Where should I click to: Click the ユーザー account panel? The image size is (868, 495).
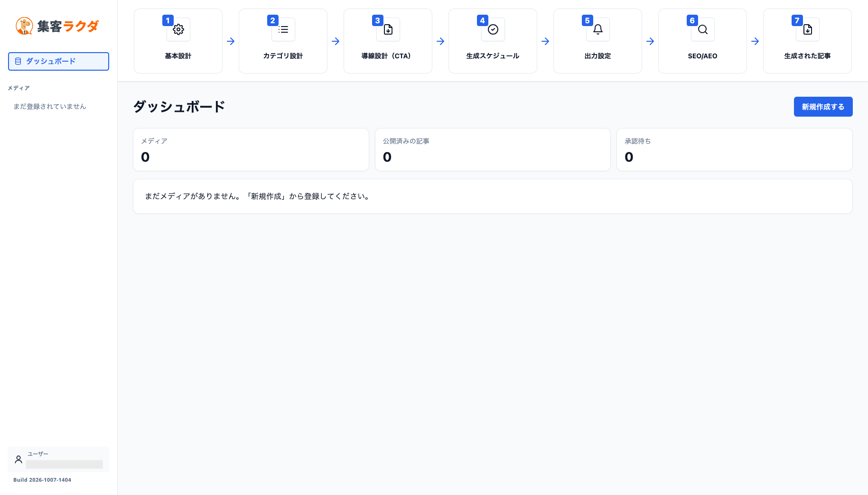[x=58, y=459]
